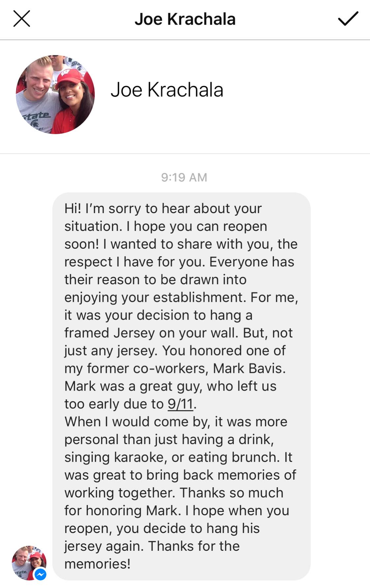Select the 9:19 AM timestamp

pos(184,178)
